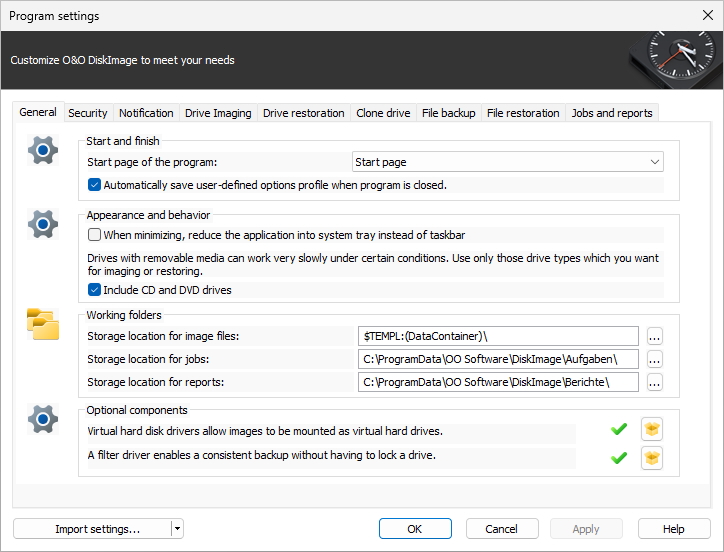The width and height of the screenshot is (724, 552).
Task: Click the Working folders yellow folder icon
Action: [43, 324]
